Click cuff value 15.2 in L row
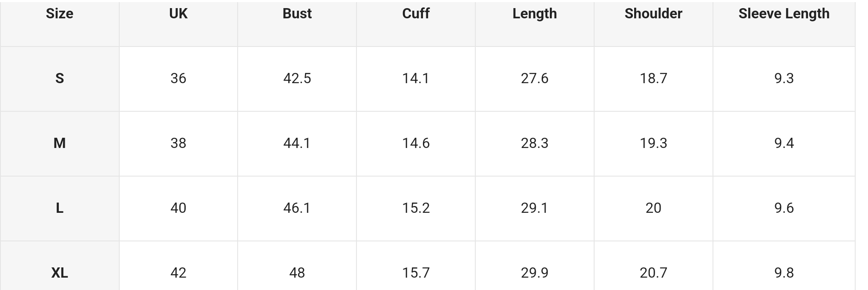This screenshot has width=868, height=290. point(416,208)
